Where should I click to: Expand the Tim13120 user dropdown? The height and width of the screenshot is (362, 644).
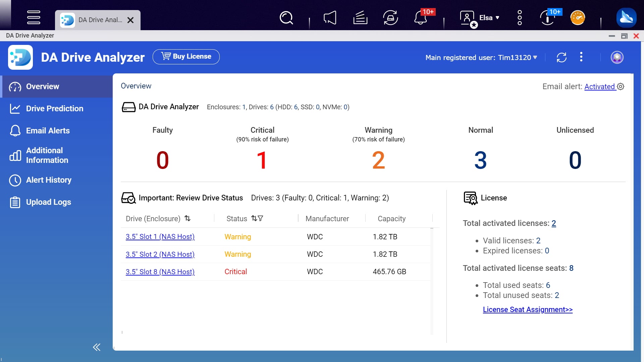click(535, 57)
